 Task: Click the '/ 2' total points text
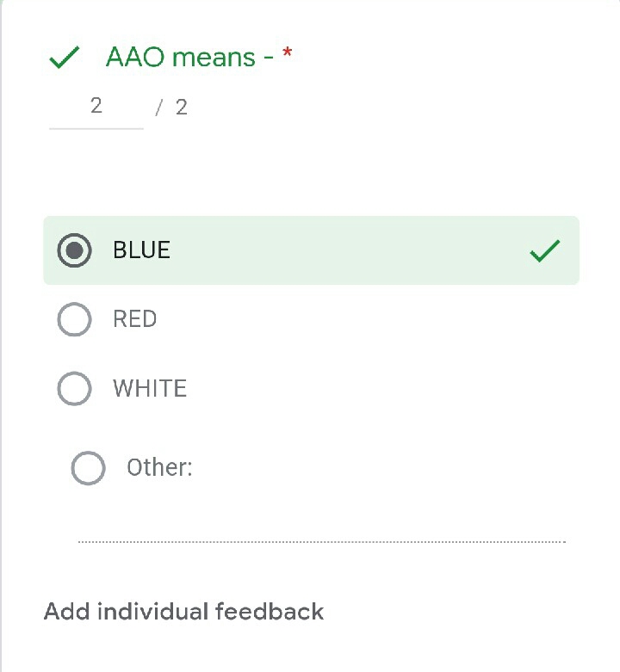(172, 108)
